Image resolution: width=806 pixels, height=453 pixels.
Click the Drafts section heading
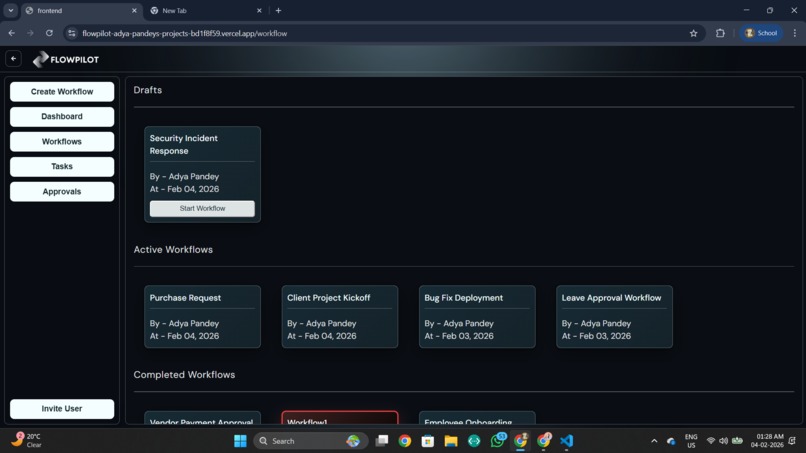(x=148, y=90)
